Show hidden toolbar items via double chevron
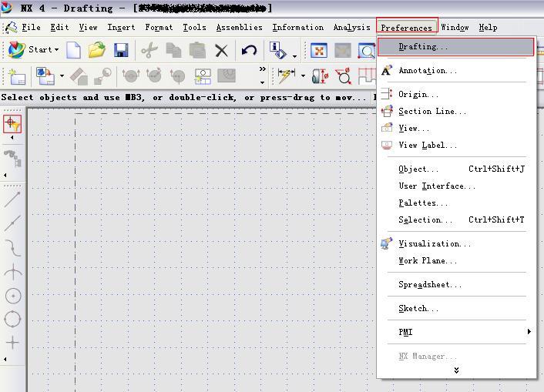This screenshot has height=392, width=544. [263, 69]
